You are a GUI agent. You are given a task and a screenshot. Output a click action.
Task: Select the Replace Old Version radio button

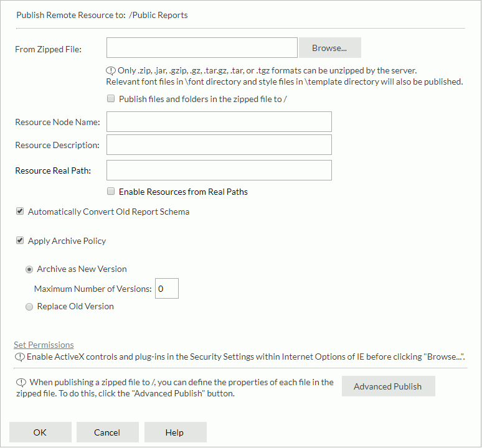(29, 307)
